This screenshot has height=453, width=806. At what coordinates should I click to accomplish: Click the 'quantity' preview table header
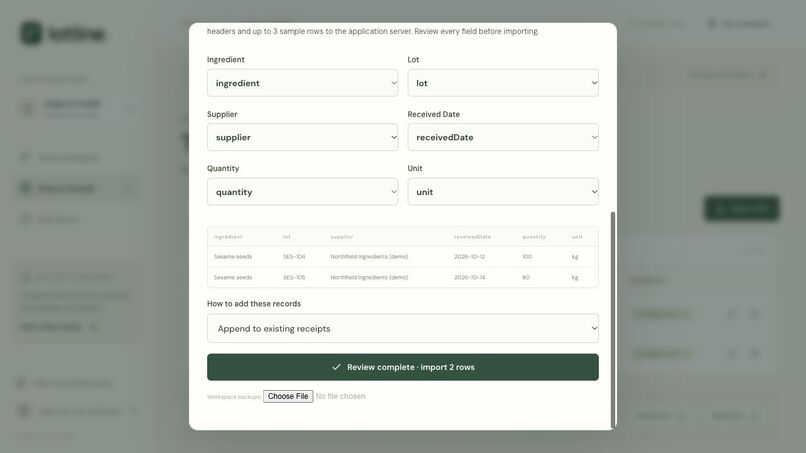(534, 237)
